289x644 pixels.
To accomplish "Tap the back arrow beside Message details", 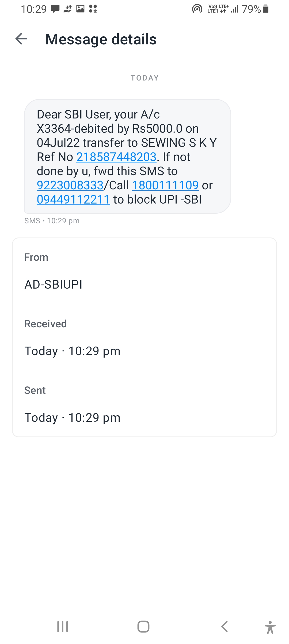I will (x=22, y=39).
